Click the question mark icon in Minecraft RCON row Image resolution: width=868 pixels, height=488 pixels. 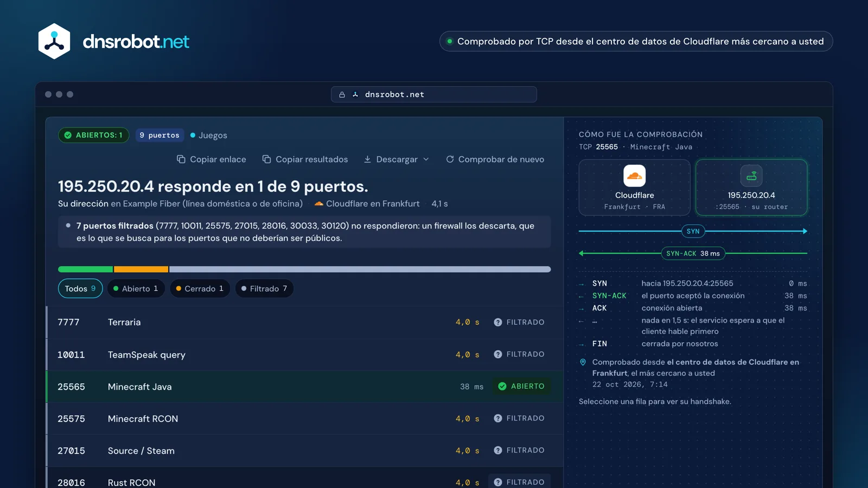tap(498, 418)
